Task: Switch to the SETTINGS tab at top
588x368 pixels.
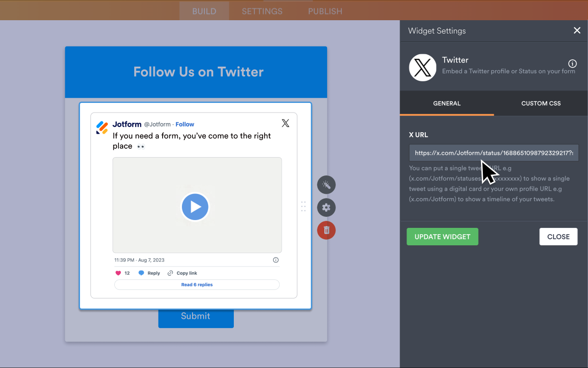Action: point(262,11)
